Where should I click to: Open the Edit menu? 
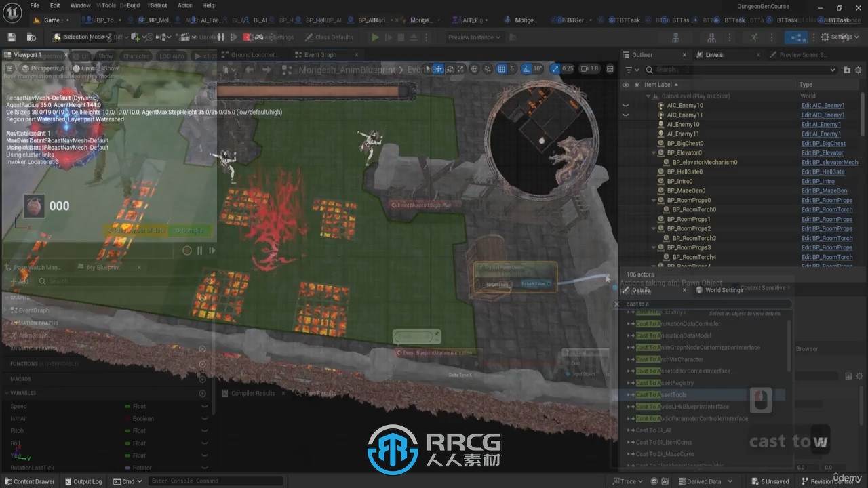(x=55, y=5)
